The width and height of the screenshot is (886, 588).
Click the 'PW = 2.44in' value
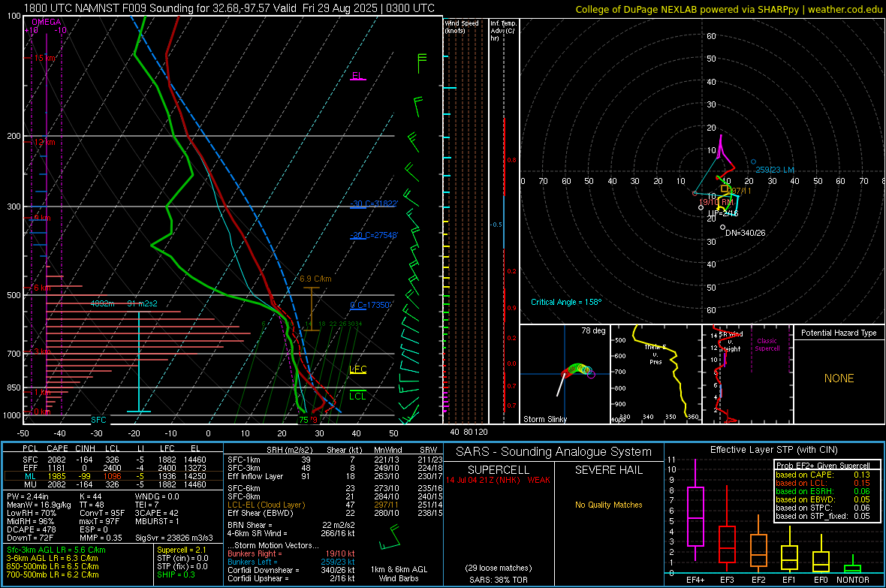pyautogui.click(x=28, y=496)
